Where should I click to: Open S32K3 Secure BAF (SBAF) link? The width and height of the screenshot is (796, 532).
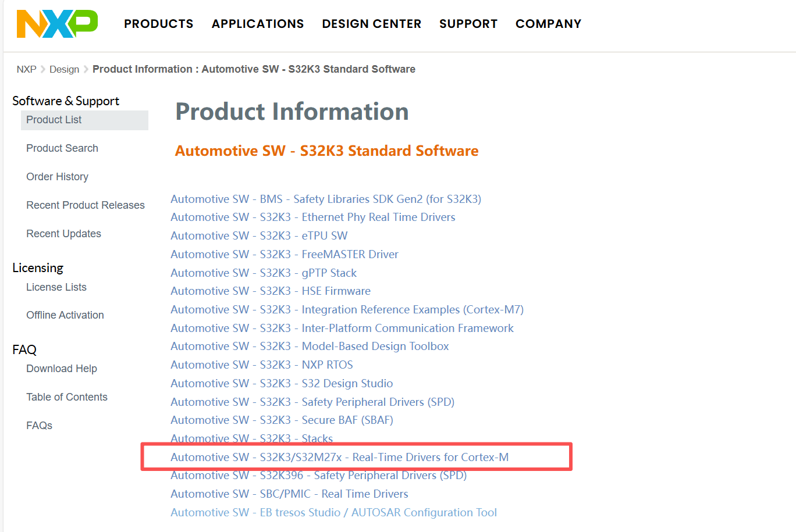[282, 420]
